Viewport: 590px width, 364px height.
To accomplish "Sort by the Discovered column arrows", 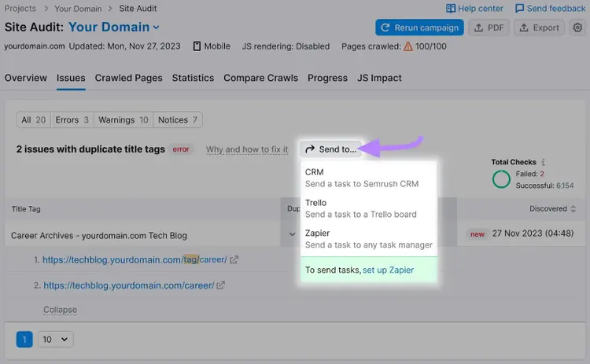I will (573, 208).
